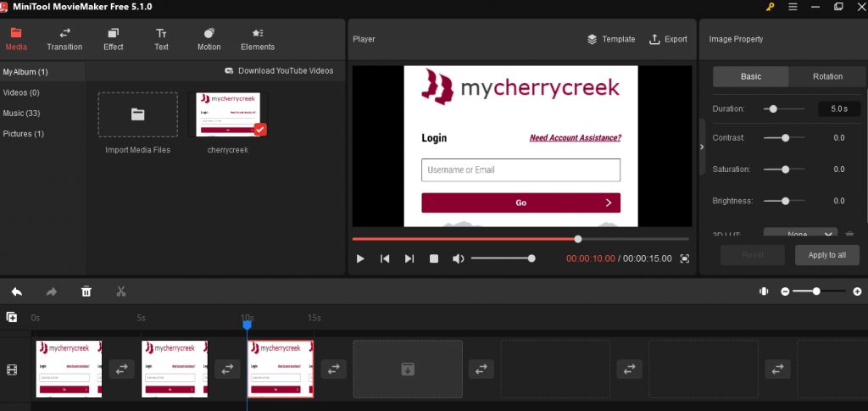Click the zoom to fit timeline icon

(764, 292)
